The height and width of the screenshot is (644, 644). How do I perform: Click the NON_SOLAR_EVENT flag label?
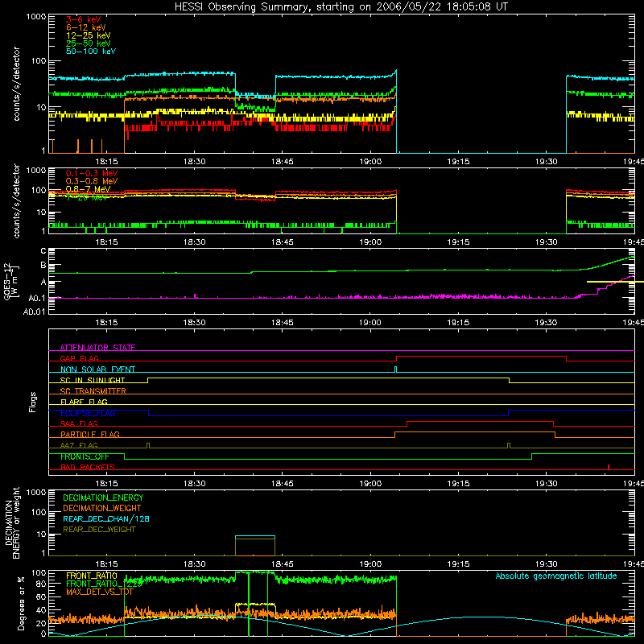tap(97, 369)
